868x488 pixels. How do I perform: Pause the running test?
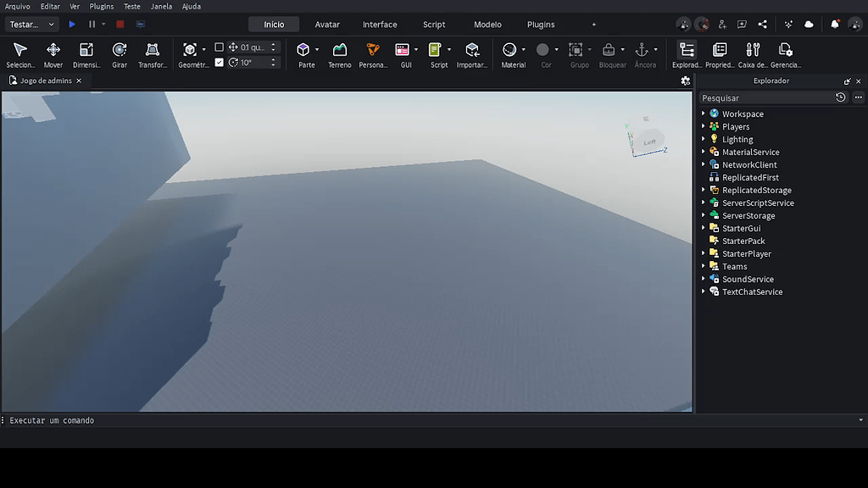point(92,25)
